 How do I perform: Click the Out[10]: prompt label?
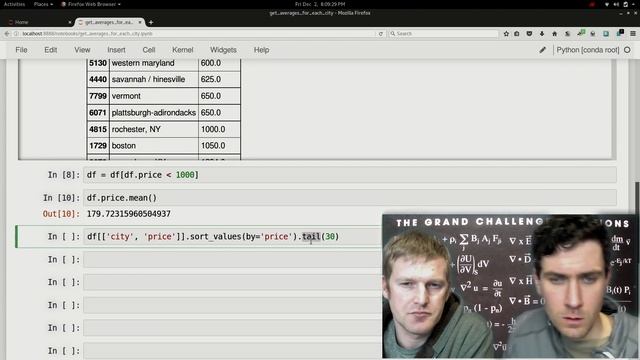tap(62, 214)
